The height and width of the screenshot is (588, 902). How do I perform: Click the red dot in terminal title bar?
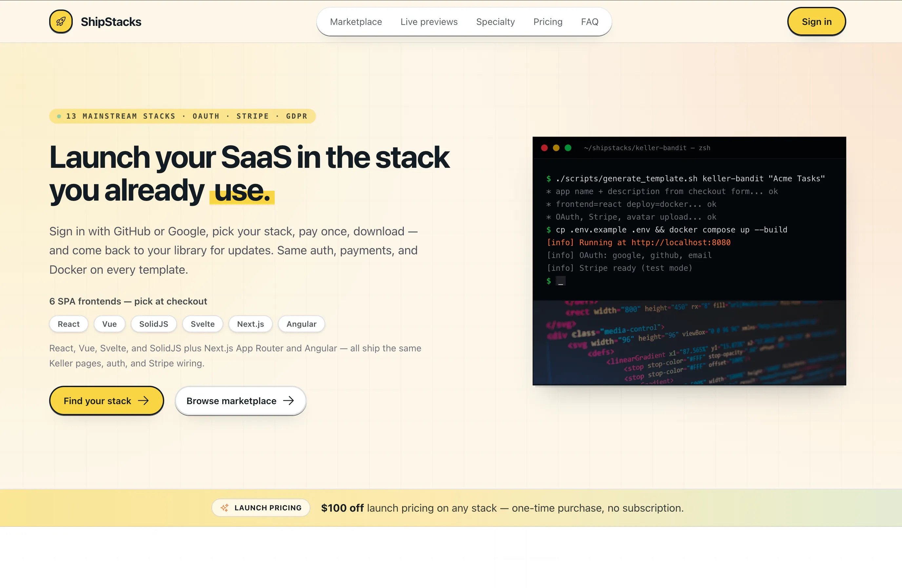tap(544, 148)
